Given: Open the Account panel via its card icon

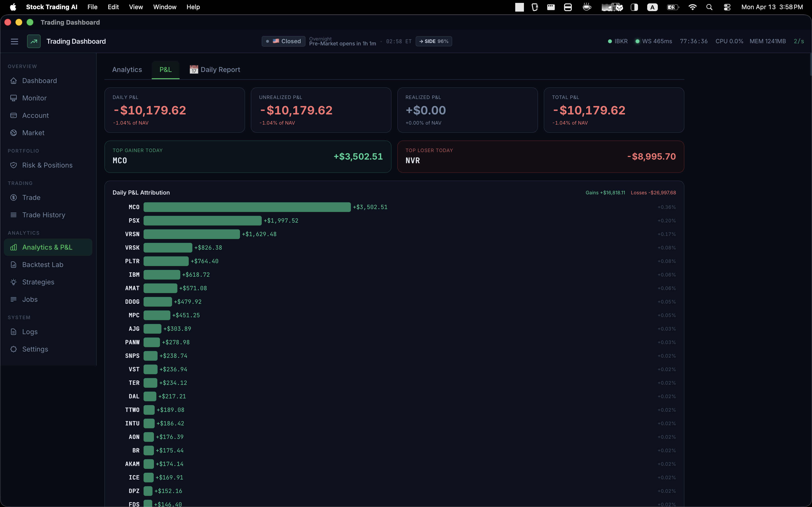Looking at the screenshot, I should [x=14, y=115].
